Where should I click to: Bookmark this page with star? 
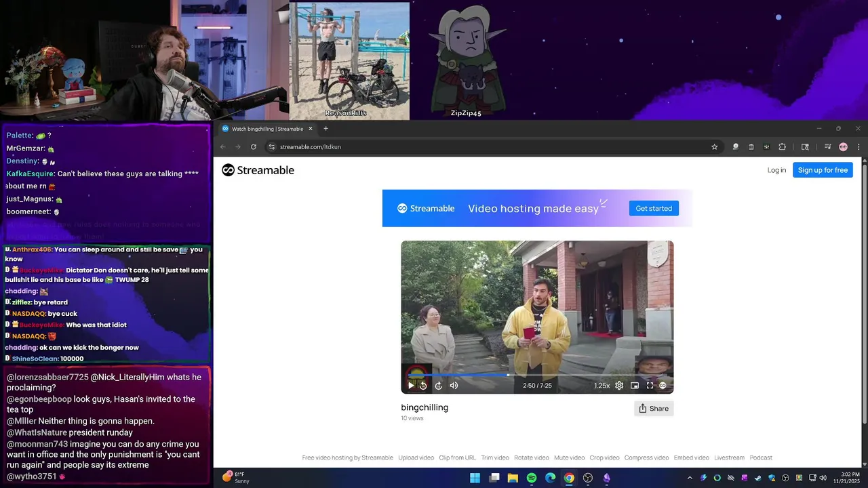click(x=714, y=146)
